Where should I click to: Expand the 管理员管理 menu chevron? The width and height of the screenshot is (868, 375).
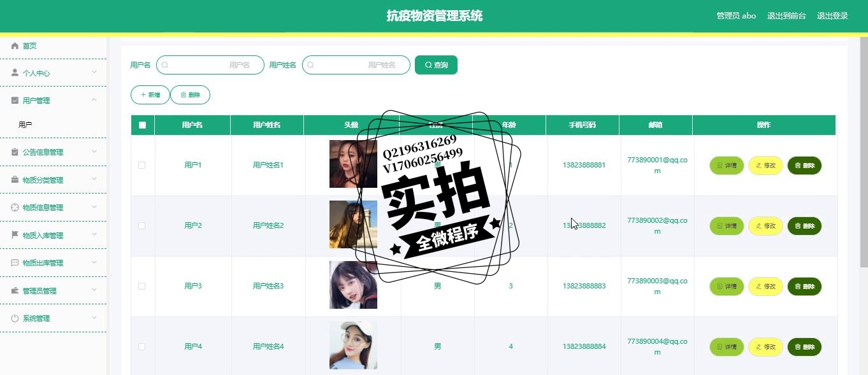click(x=94, y=290)
